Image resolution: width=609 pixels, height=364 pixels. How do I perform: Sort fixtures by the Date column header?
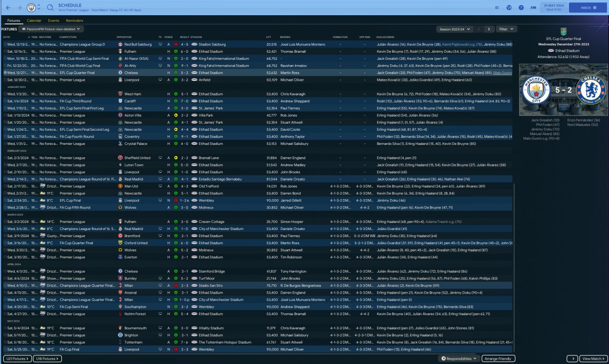pyautogui.click(x=7, y=37)
